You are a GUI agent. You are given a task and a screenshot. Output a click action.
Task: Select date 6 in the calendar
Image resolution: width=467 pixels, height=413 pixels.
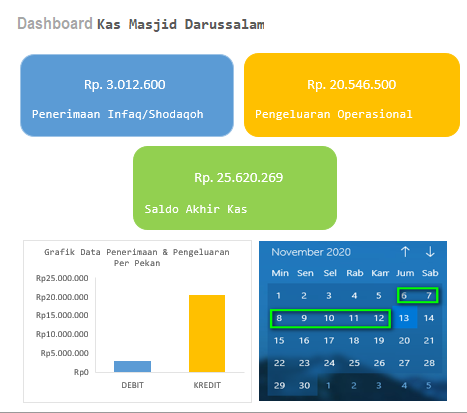click(404, 295)
